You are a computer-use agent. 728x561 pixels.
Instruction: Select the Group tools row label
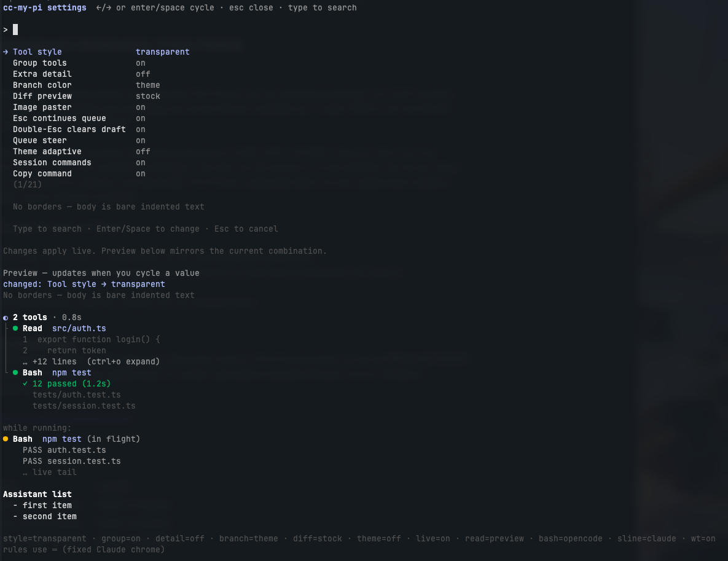(x=40, y=63)
